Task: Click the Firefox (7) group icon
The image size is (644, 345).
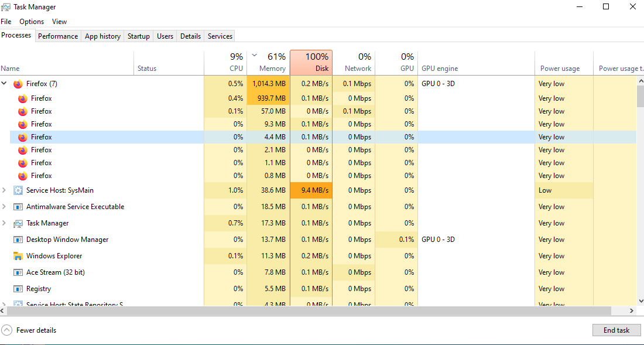Action: point(18,84)
